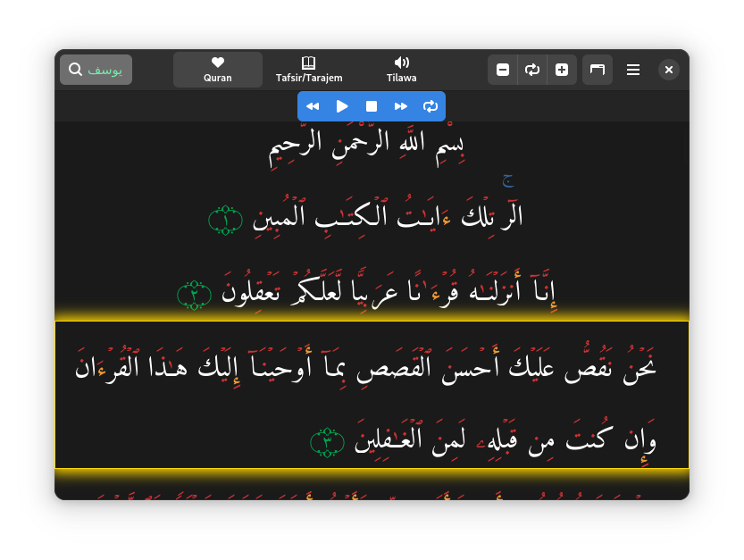The width and height of the screenshot is (744, 560).
Task: Open the Tafsir/Tarajem tab
Action: 309,70
